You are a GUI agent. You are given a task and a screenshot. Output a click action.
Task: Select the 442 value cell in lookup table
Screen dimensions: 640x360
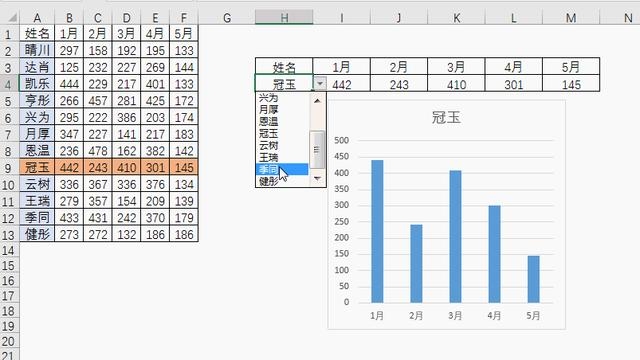click(x=341, y=84)
